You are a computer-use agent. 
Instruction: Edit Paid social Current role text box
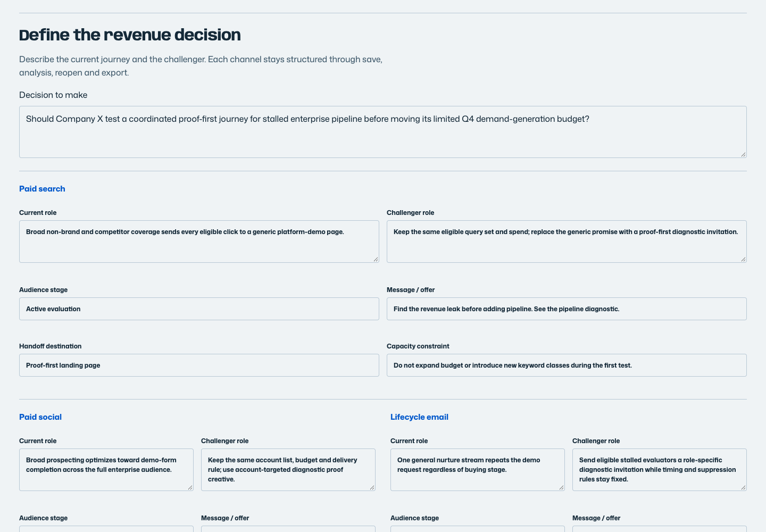(106, 470)
